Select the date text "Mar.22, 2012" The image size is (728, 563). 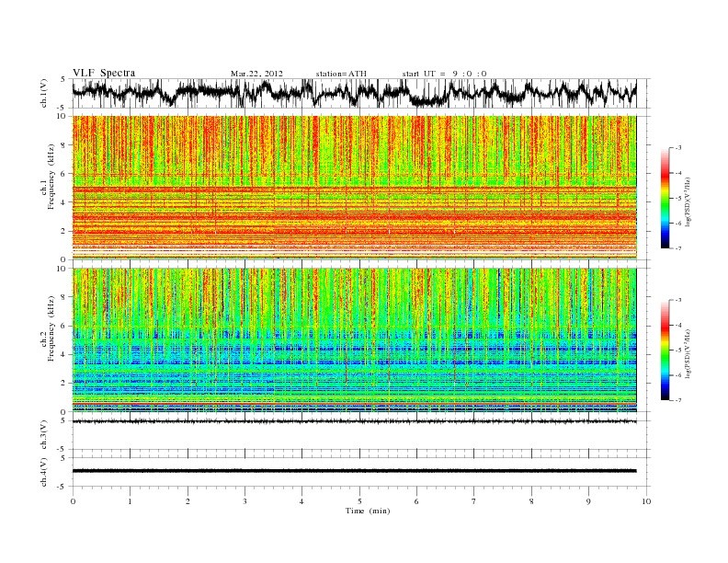pyautogui.click(x=256, y=74)
